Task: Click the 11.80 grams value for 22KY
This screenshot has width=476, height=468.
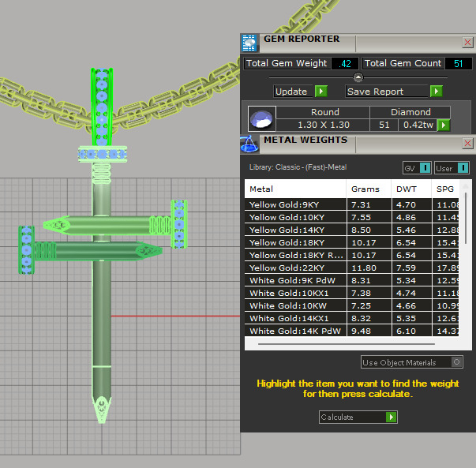Action: click(x=369, y=268)
